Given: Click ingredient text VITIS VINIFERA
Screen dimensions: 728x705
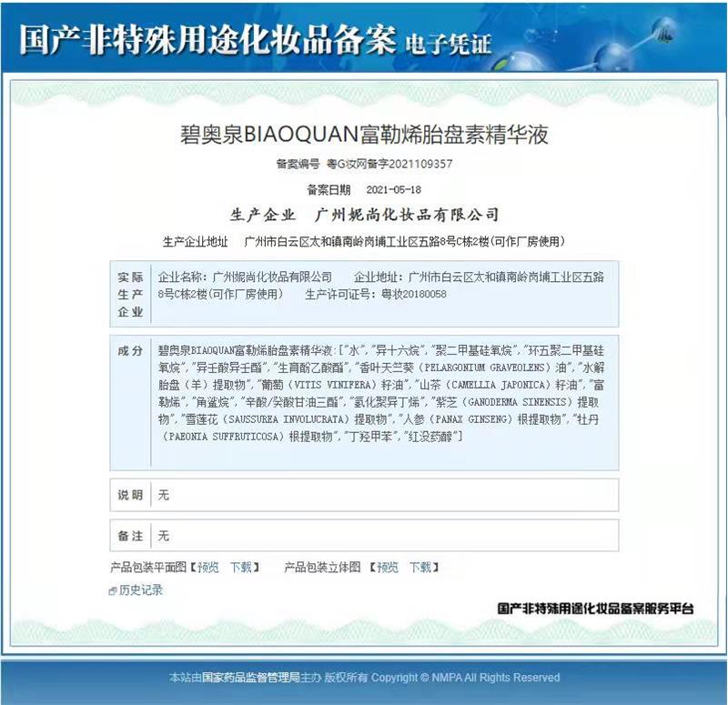Looking at the screenshot, I should coord(333,385).
